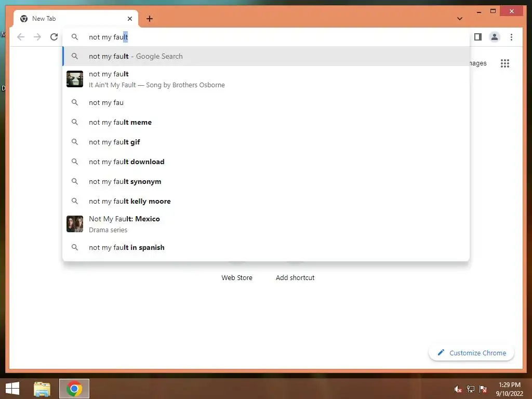Choose 'not my fault in spanish' suggestion

(x=266, y=247)
